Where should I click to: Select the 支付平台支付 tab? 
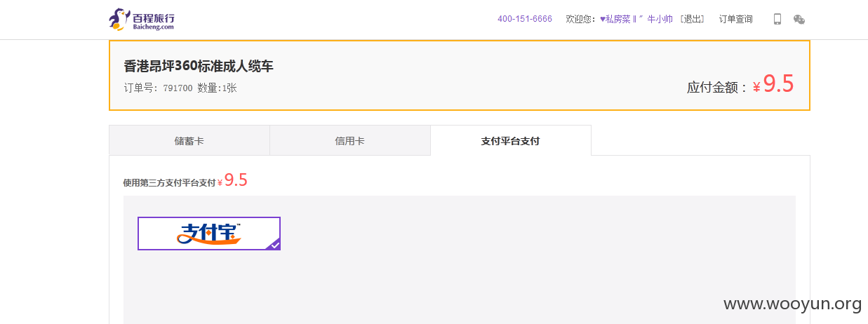[511, 140]
